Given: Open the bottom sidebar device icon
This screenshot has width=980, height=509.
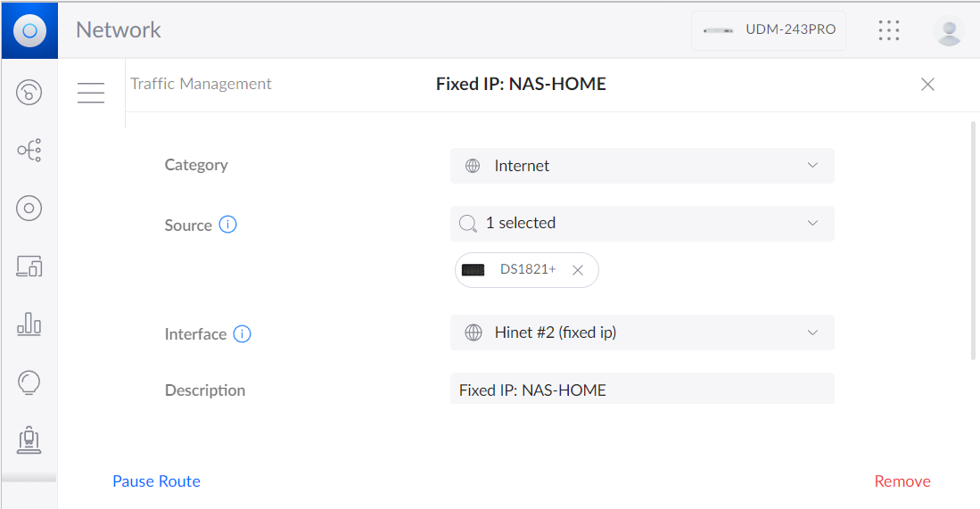Looking at the screenshot, I should tap(29, 439).
